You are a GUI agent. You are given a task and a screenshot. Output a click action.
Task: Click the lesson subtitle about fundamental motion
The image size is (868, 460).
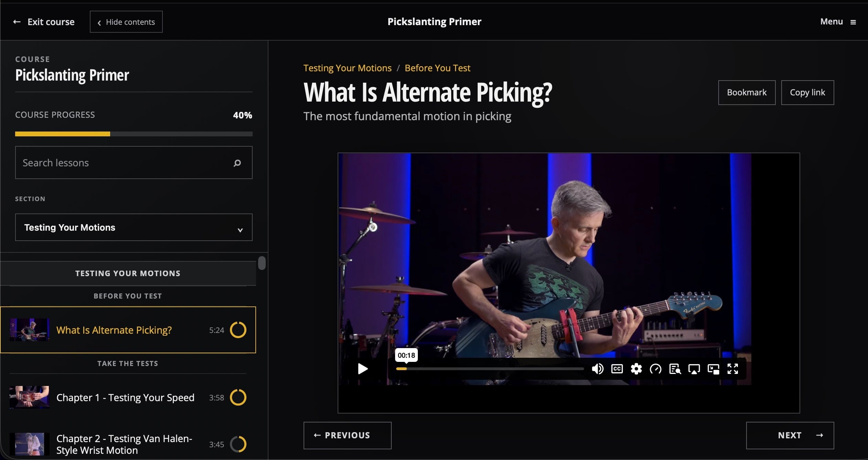tap(407, 116)
